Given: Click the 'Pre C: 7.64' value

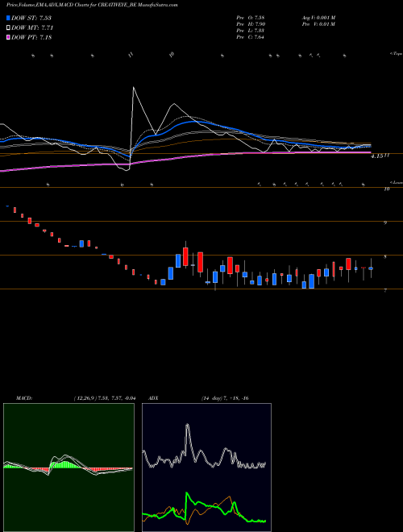Looking at the screenshot, I should click(251, 37).
